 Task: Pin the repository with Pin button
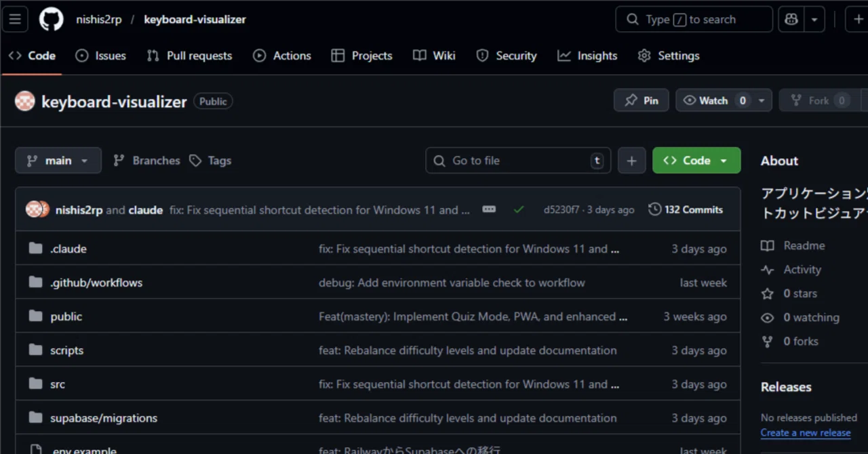[x=641, y=100]
